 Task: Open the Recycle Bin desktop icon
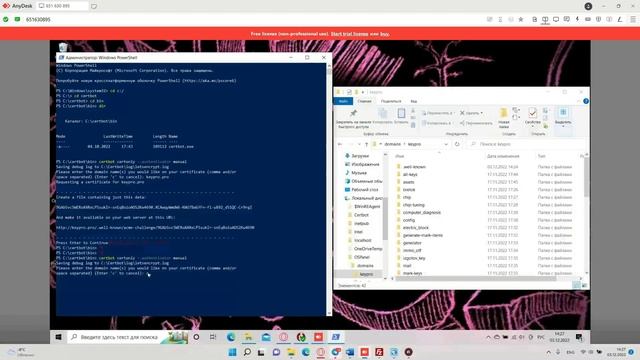[63, 47]
